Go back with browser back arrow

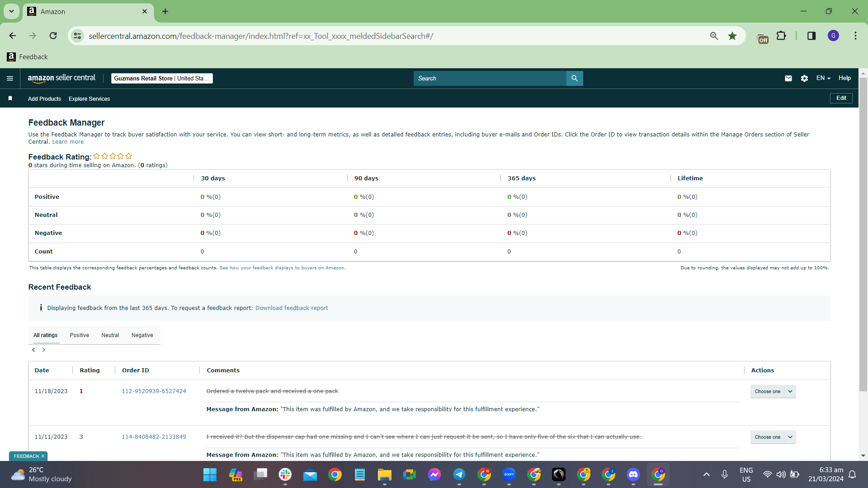click(12, 36)
